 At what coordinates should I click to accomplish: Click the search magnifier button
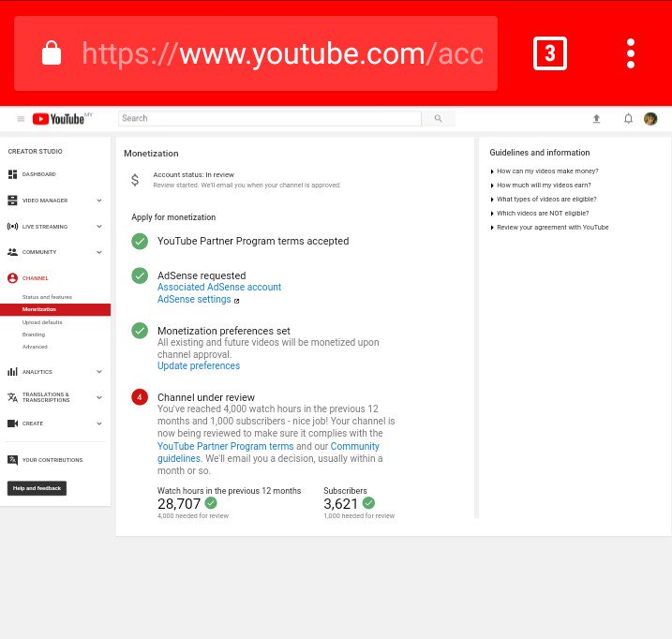point(438,118)
